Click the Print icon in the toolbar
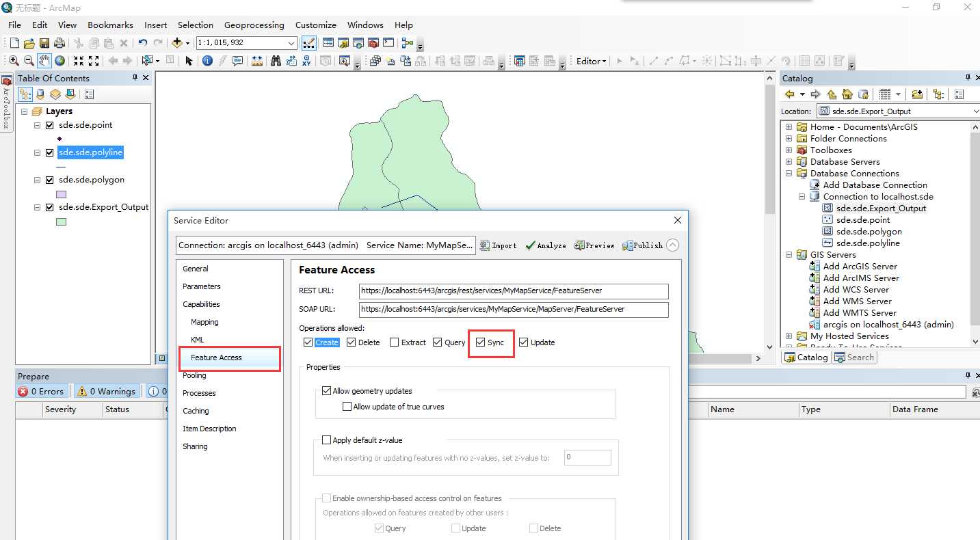Viewport: 980px width, 540px height. [x=59, y=42]
